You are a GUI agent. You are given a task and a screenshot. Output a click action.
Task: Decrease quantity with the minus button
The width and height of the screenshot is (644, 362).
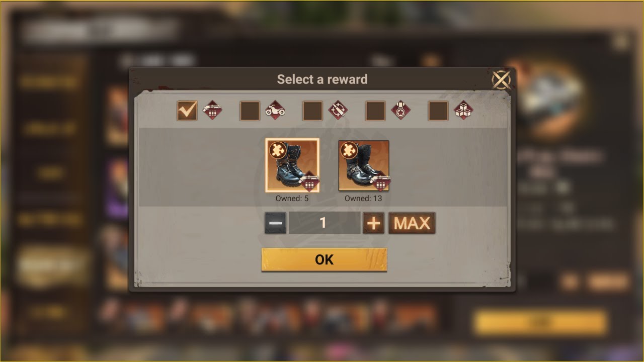276,223
